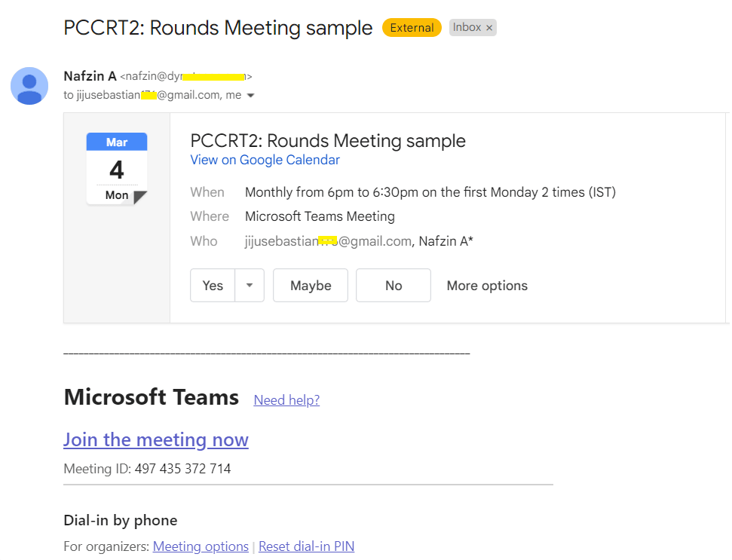Click the invite title inside the calendar card
Screen dimensions: 732x560
328,141
